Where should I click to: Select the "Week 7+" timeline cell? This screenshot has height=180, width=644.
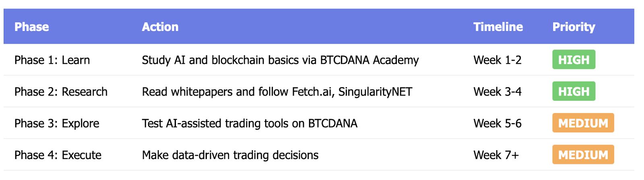coord(496,155)
